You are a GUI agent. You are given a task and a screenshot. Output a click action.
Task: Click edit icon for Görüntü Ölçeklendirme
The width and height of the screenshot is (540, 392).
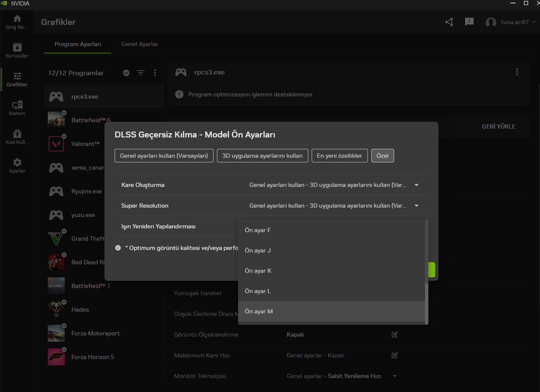(x=395, y=334)
